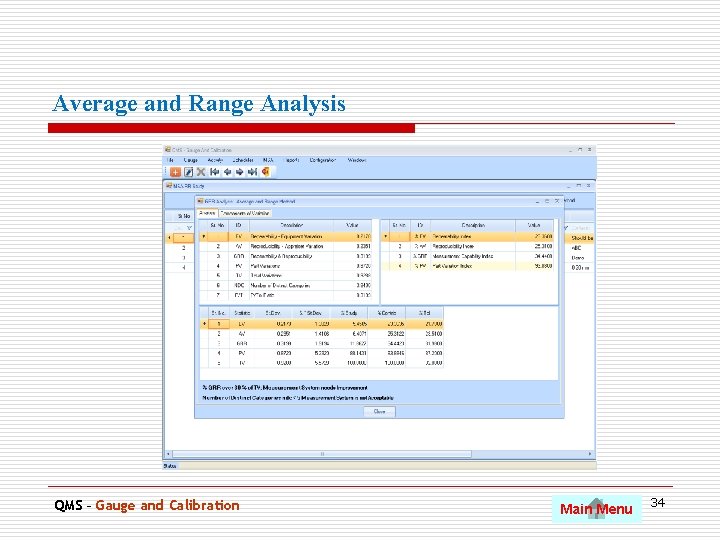720x540 pixels.
Task: Click the % Contrib column header
Action: pos(387,313)
